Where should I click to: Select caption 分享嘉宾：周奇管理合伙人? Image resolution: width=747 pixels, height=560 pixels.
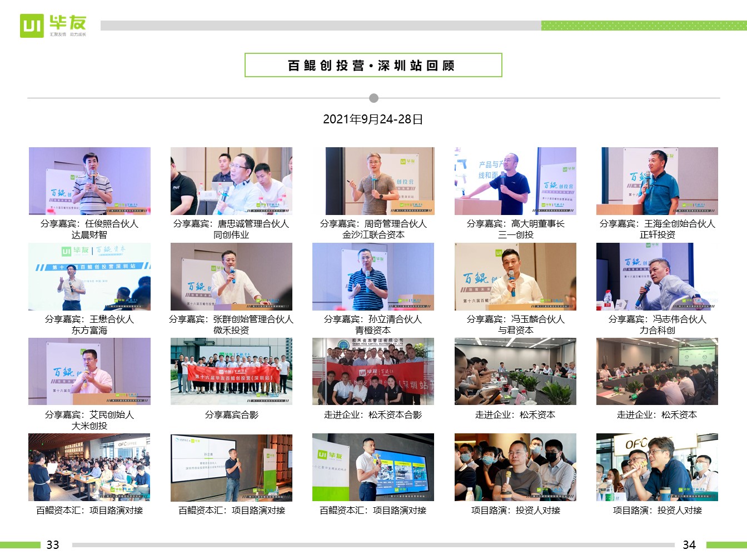[373, 224]
